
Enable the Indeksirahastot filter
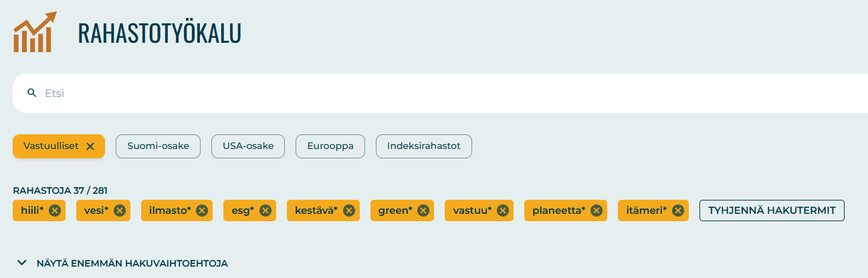click(x=424, y=146)
